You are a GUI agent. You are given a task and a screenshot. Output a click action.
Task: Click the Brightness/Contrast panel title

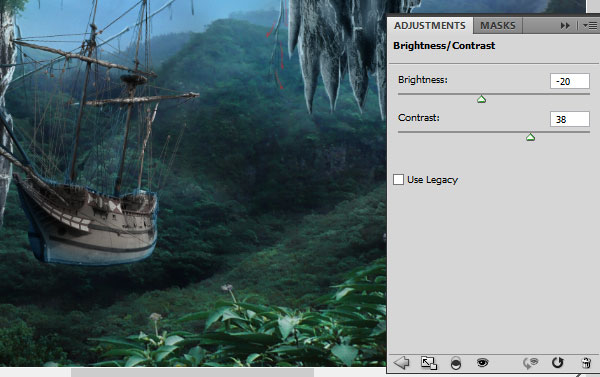click(x=444, y=46)
